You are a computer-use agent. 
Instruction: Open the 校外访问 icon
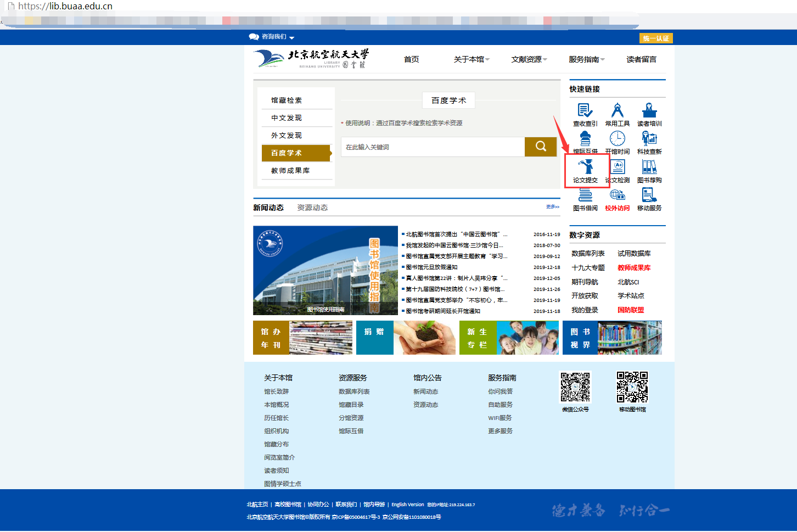coord(617,196)
